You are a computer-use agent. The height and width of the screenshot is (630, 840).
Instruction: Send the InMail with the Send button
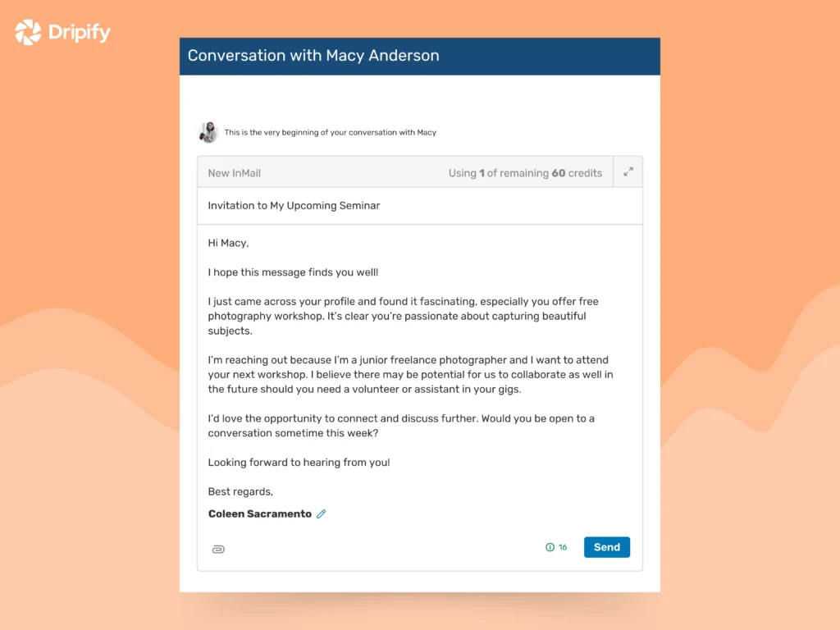click(x=606, y=547)
